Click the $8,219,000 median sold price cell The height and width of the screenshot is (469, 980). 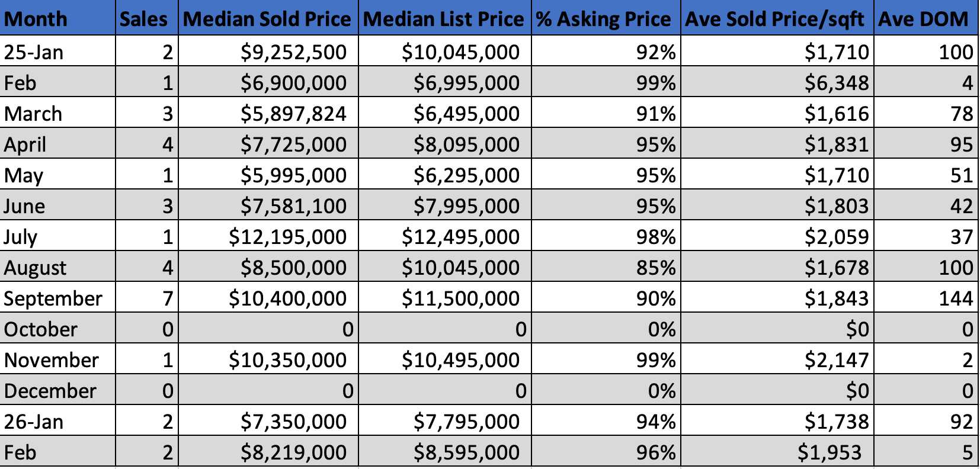(x=293, y=452)
